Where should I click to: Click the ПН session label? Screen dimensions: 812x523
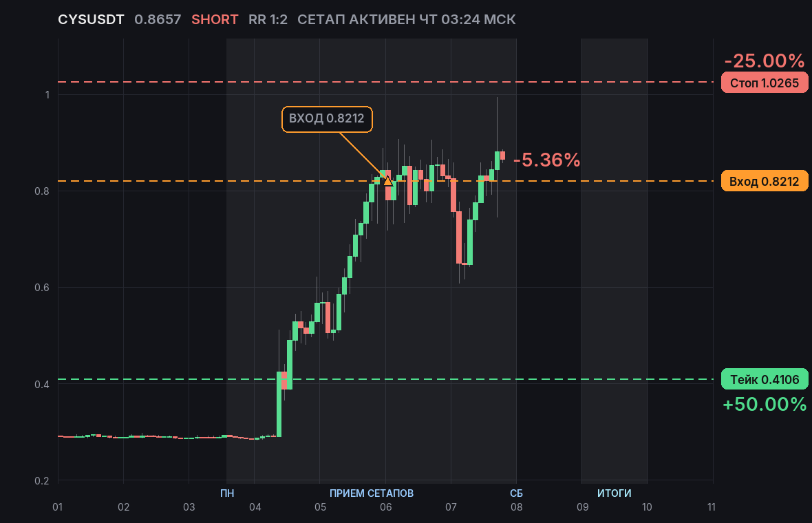click(x=227, y=493)
